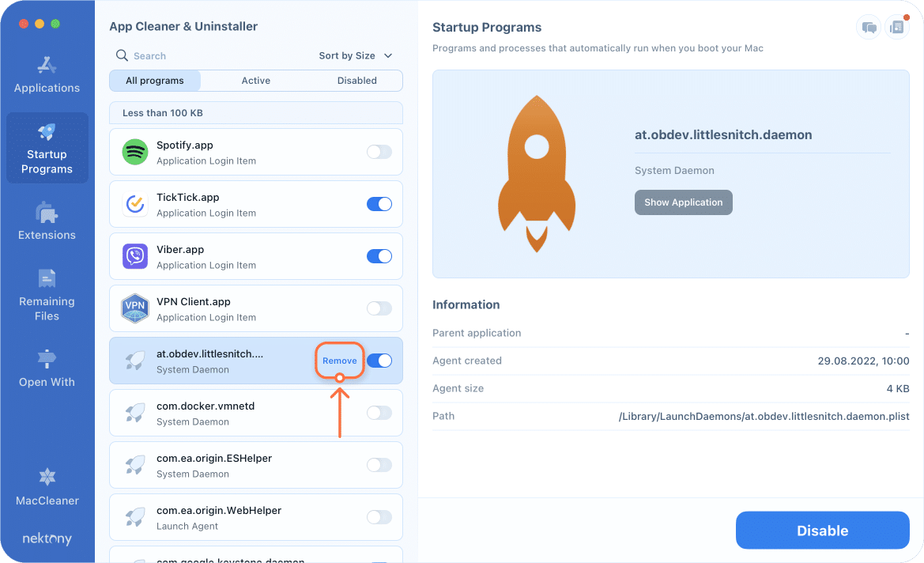The width and height of the screenshot is (924, 563).
Task: Click the nektony logo
Action: tap(47, 538)
